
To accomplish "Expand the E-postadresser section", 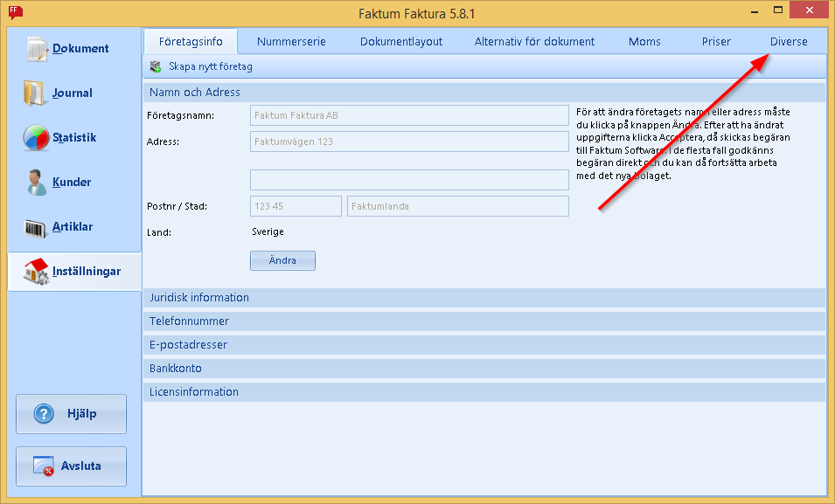I will coord(484,344).
